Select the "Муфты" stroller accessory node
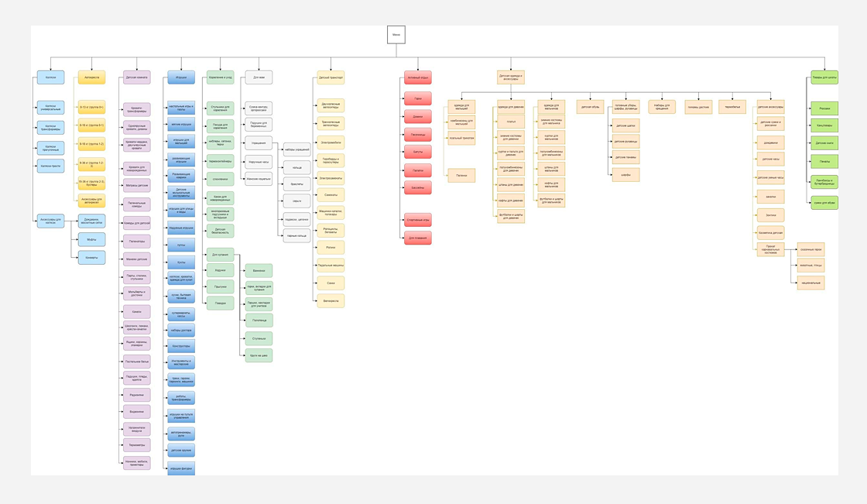 point(92,239)
